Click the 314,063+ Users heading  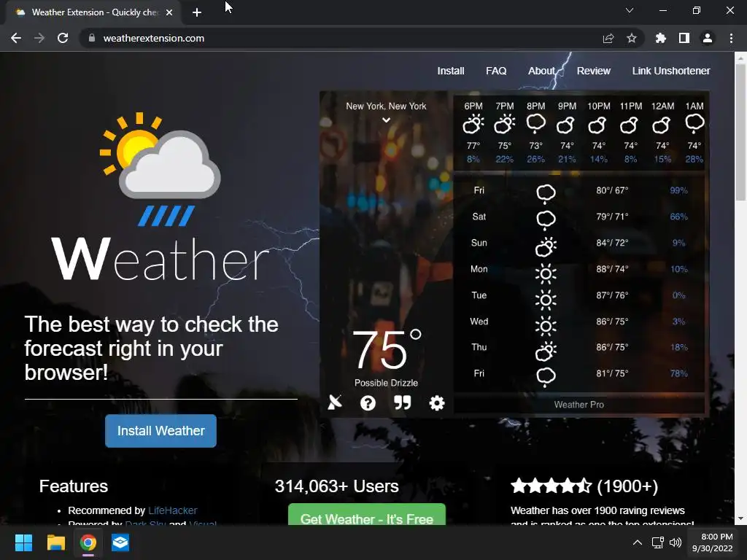pyautogui.click(x=337, y=486)
